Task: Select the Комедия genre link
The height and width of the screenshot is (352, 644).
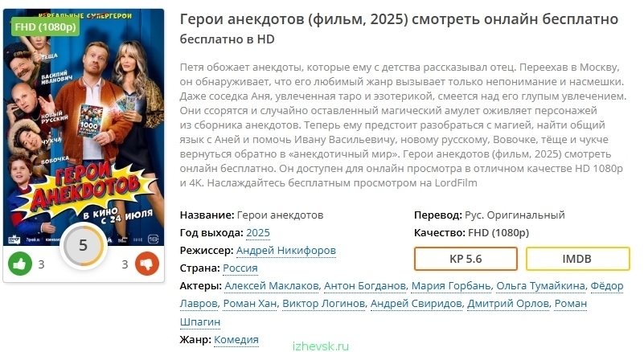Action: [236, 340]
